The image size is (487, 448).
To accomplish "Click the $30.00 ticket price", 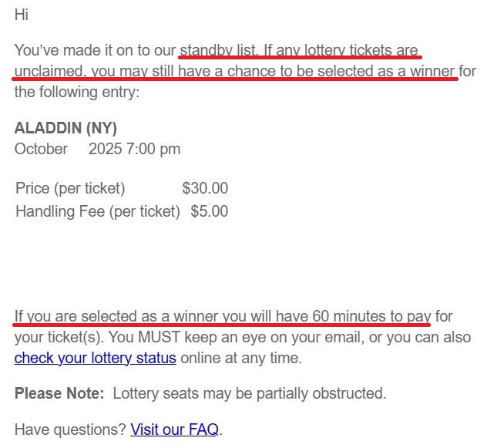I will tap(205, 188).
